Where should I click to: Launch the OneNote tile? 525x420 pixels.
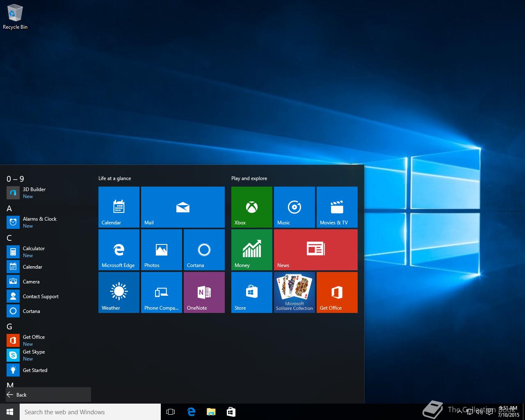(x=204, y=292)
